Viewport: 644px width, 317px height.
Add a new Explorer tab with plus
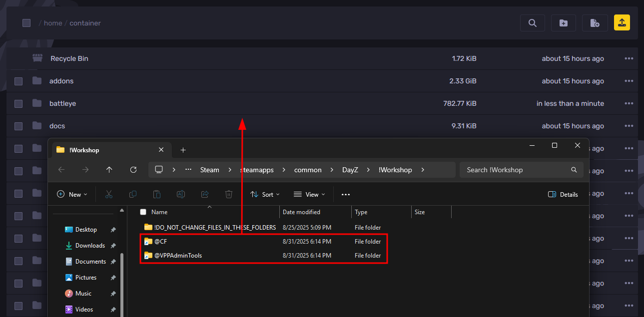tap(183, 150)
